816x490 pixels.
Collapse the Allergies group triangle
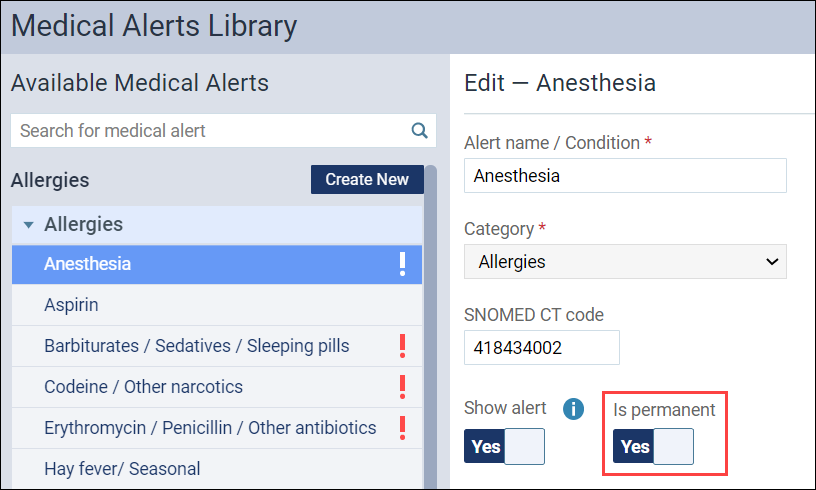[x=29, y=225]
